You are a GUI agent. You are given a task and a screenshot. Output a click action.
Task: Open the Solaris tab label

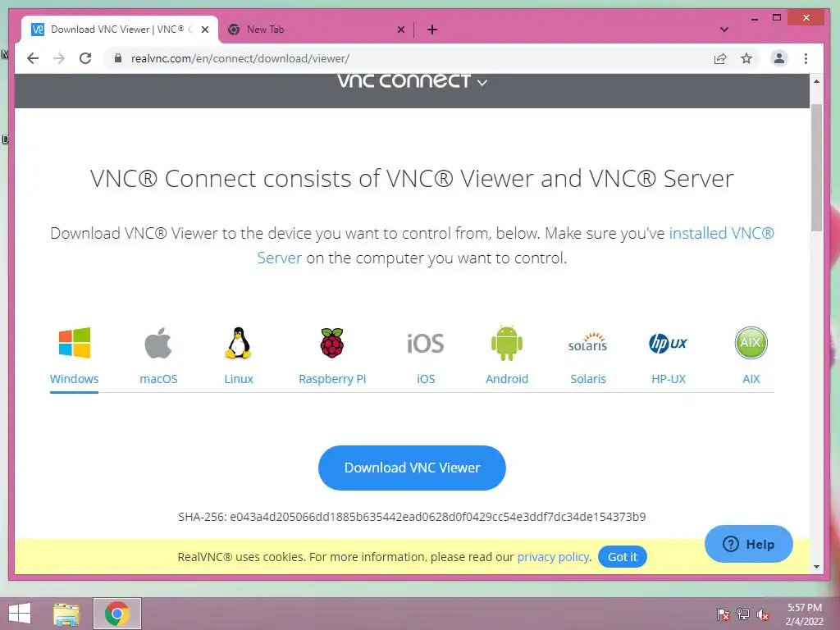pyautogui.click(x=587, y=379)
